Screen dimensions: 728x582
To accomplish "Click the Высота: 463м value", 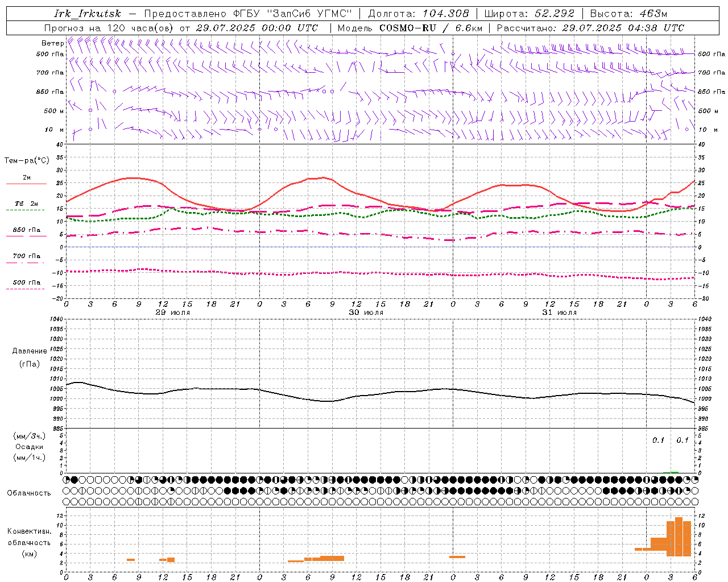I will click(628, 14).
